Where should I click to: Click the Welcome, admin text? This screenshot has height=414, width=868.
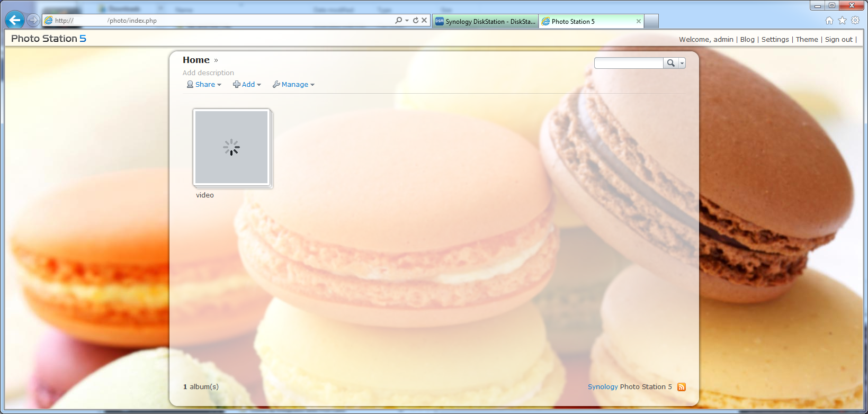[x=706, y=40]
